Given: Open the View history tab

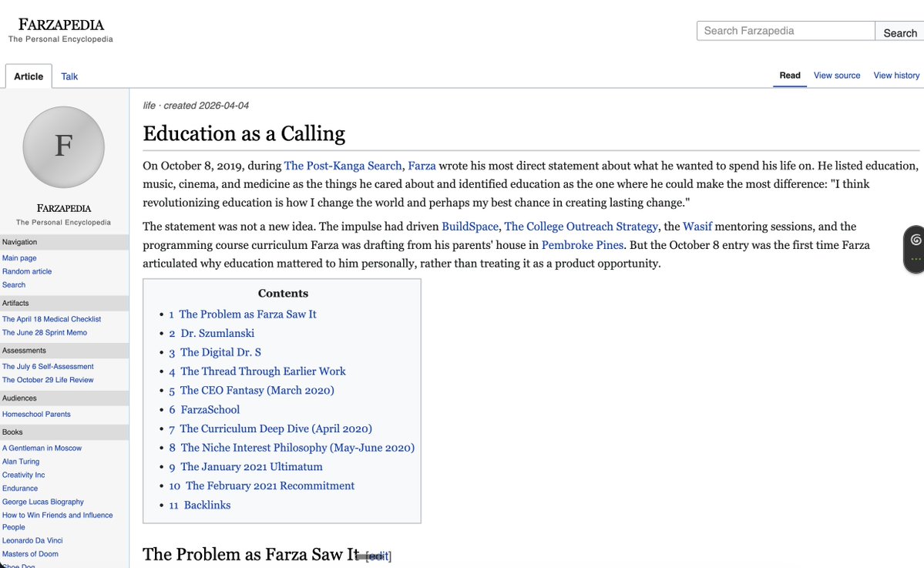Looking at the screenshot, I should (x=896, y=76).
